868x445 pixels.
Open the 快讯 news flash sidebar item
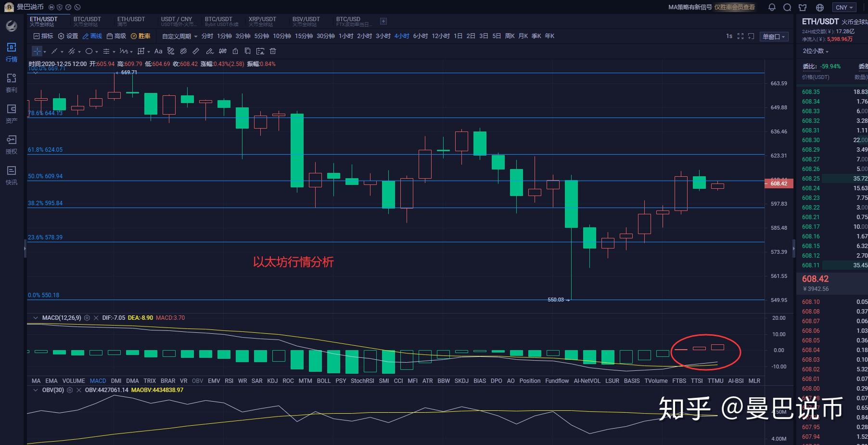12,176
